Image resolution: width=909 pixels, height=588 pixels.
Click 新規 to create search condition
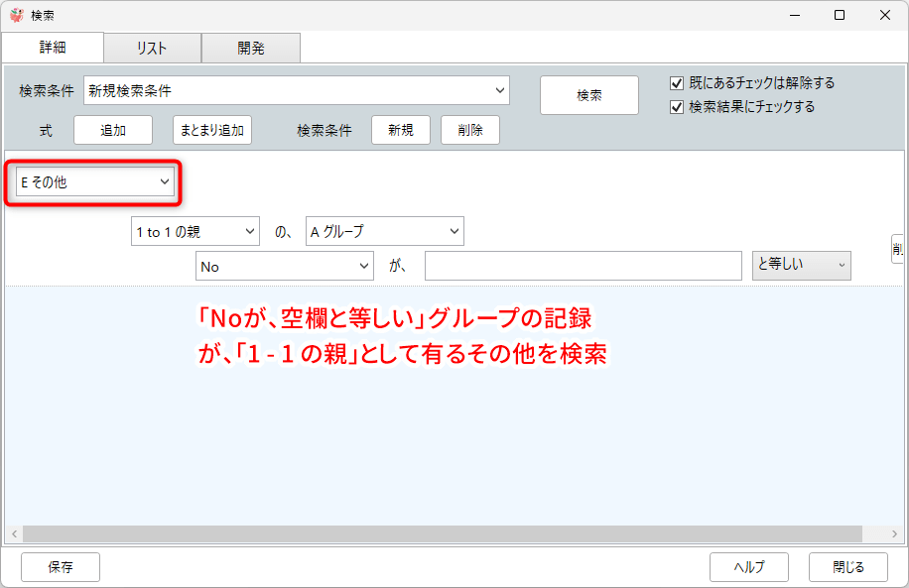click(401, 130)
